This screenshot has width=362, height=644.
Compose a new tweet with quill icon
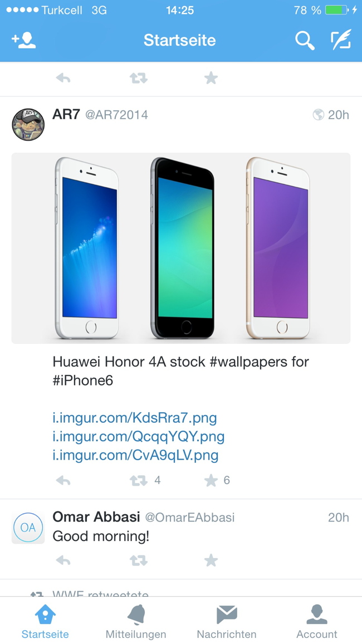341,40
